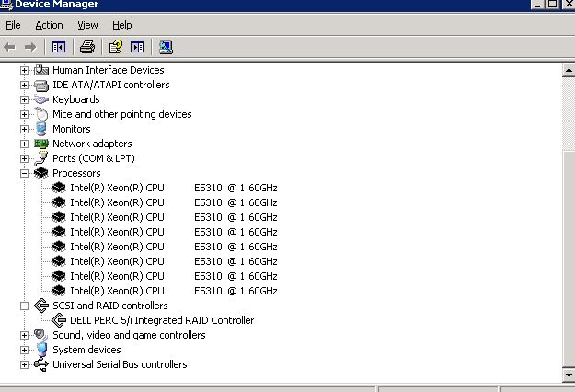This screenshot has height=392, width=575.
Task: Open the Action menu
Action: coord(49,25)
